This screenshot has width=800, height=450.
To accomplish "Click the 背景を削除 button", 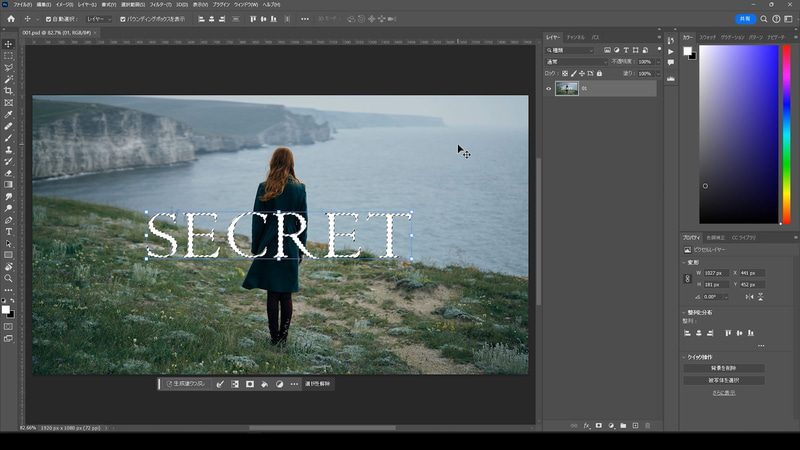I will click(x=723, y=368).
